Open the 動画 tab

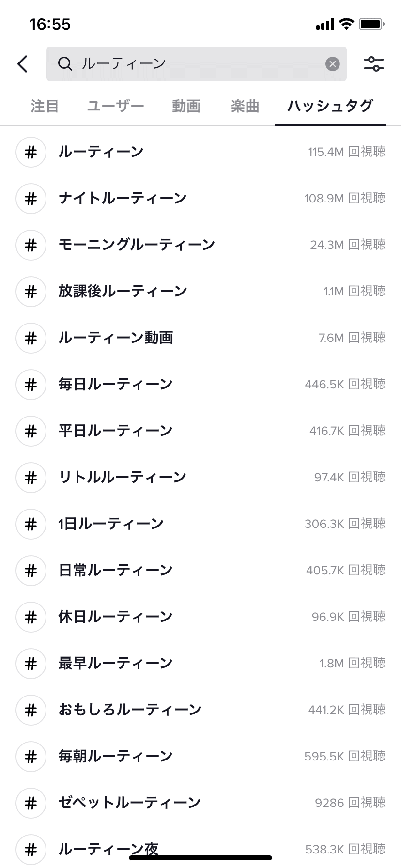click(186, 106)
